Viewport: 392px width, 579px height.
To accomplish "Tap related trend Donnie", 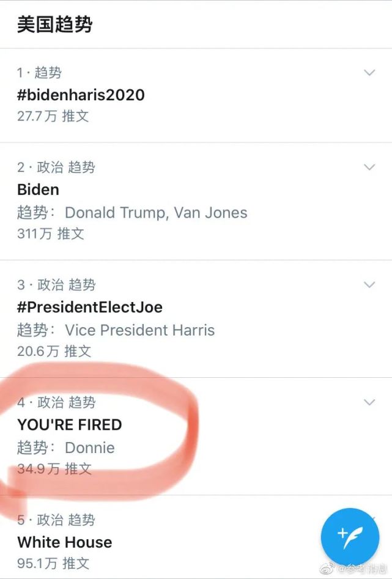I will pos(89,448).
